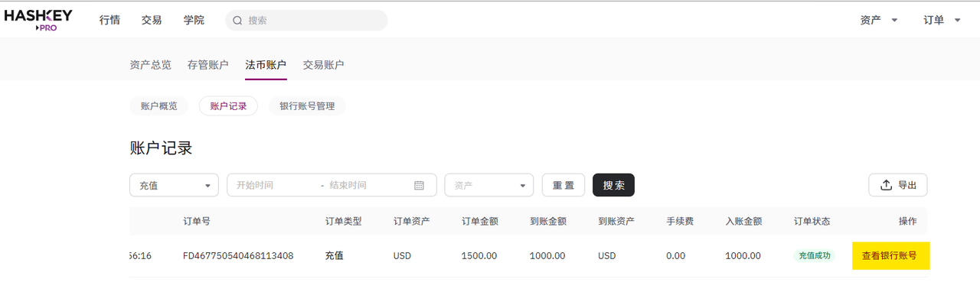Open 学院 in top navigation

click(x=194, y=20)
